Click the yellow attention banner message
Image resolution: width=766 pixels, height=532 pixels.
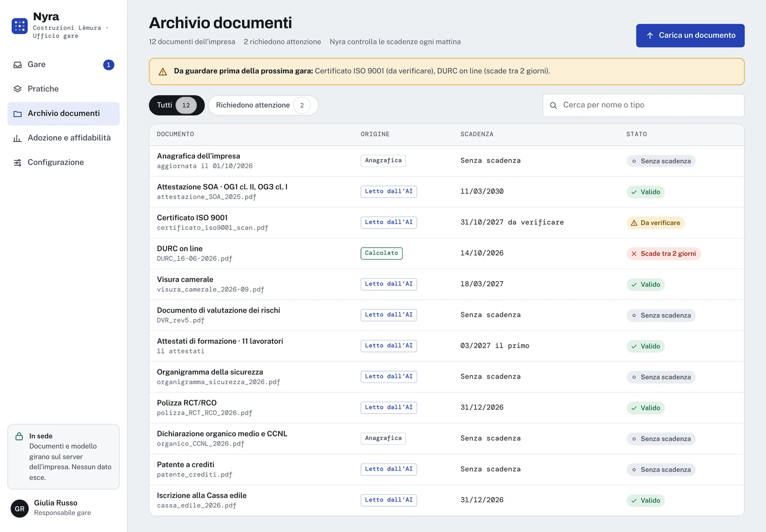pos(447,71)
